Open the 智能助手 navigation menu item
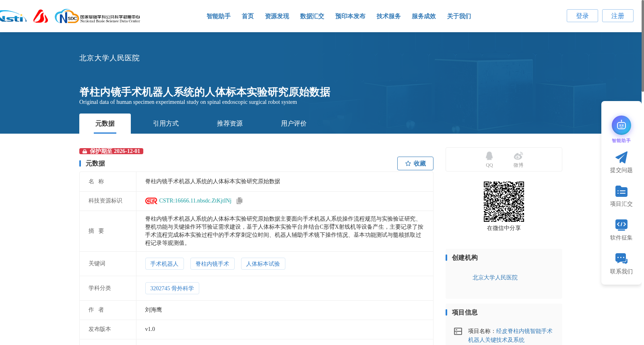Viewport: 644px width, 345px height. [219, 16]
